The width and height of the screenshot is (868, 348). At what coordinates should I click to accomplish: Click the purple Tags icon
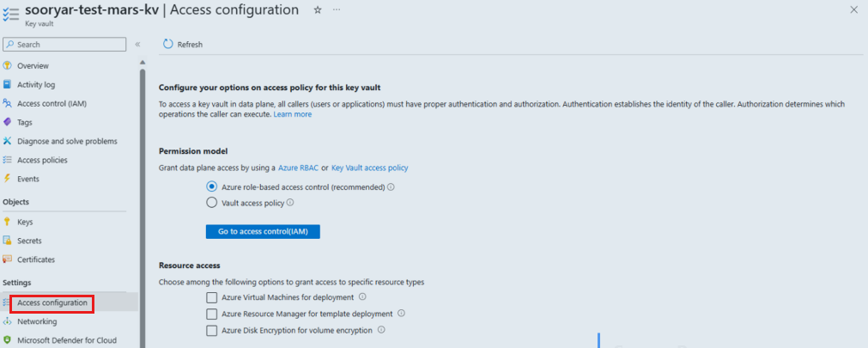click(7, 122)
